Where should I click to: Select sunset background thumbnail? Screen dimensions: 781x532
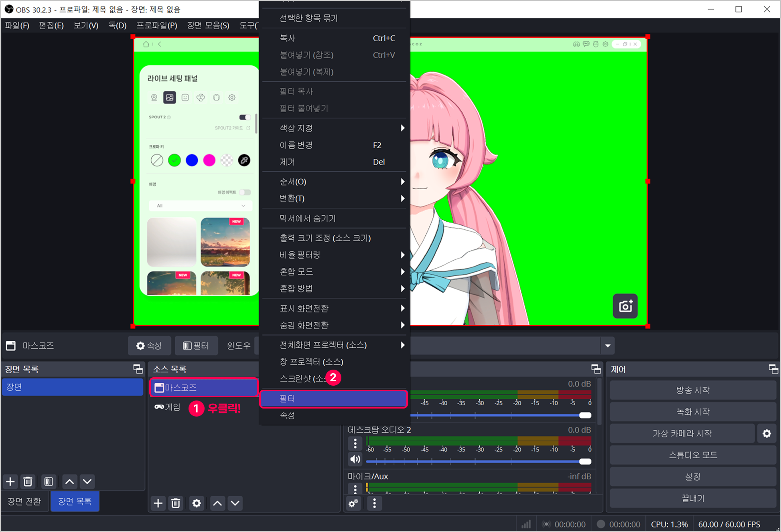(225, 242)
